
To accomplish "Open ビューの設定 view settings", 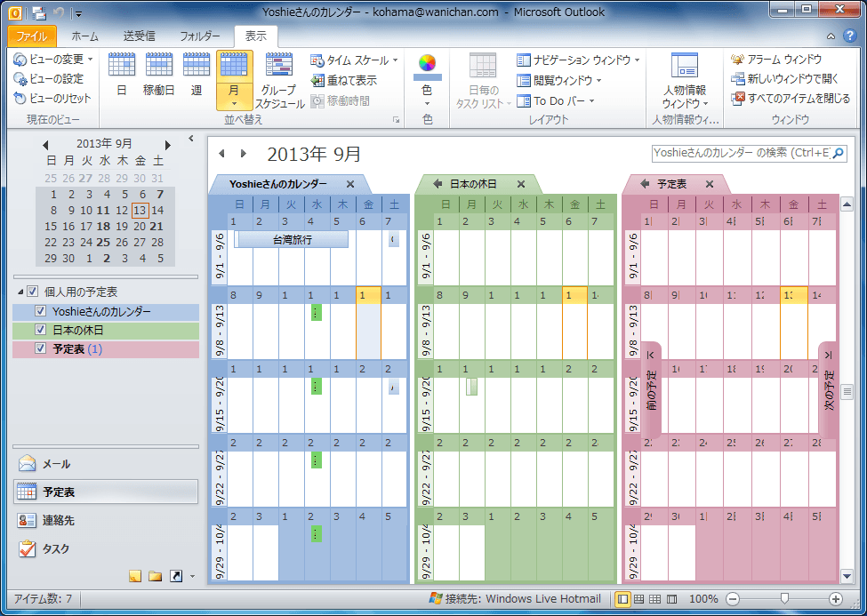I will coord(49,79).
